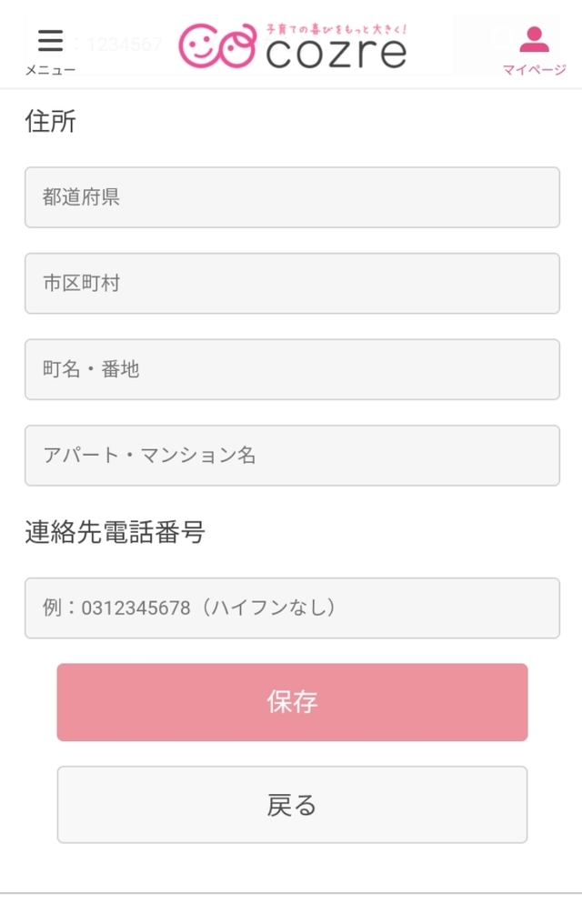Tap the メニュー label under hamburger icon
This screenshot has width=582, height=924.
pyautogui.click(x=50, y=70)
